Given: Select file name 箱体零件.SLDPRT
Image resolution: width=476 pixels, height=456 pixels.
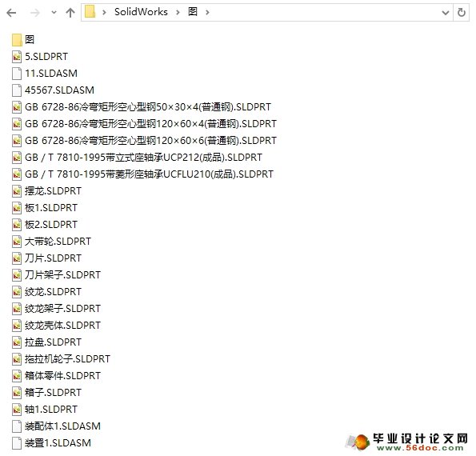Looking at the screenshot, I should pyautogui.click(x=63, y=375).
